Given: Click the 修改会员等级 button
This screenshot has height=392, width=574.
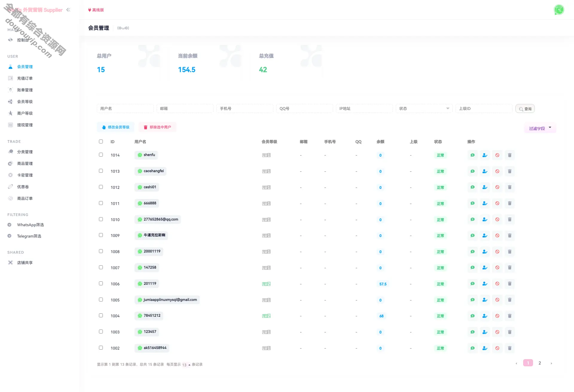Looking at the screenshot, I should [116, 127].
